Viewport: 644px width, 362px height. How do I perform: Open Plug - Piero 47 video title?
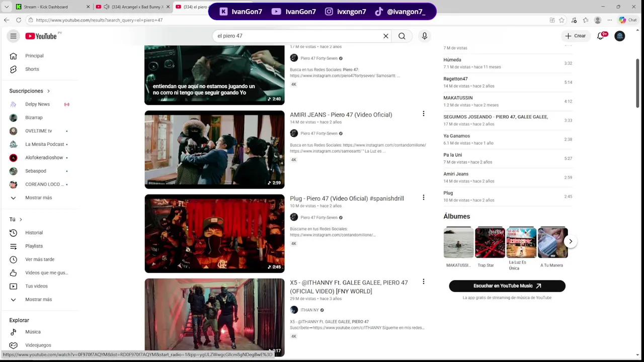pyautogui.click(x=347, y=199)
